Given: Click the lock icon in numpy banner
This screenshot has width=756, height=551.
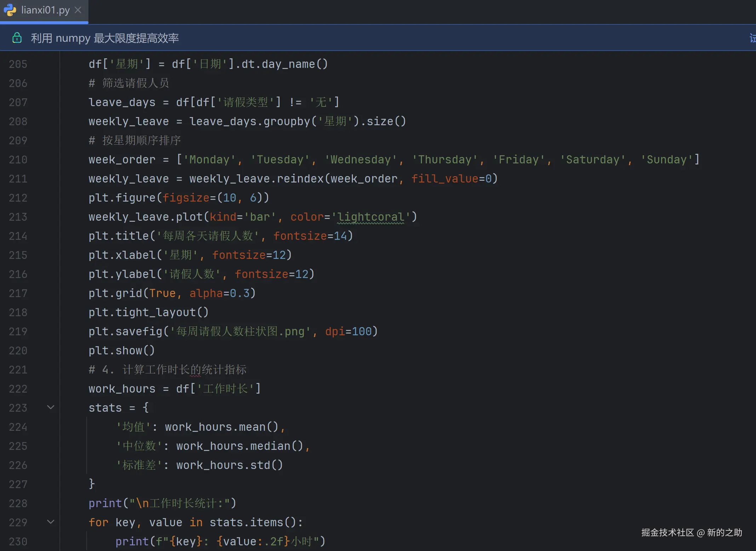Looking at the screenshot, I should click(x=17, y=38).
